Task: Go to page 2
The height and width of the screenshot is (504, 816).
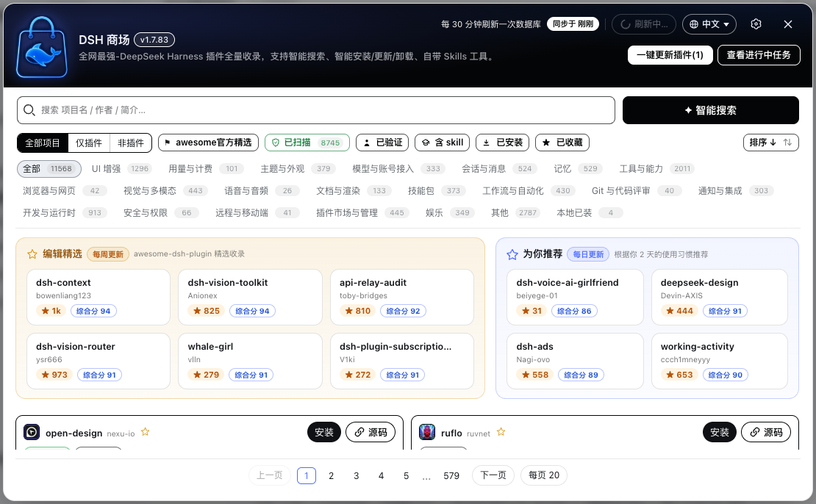Action: 331,475
